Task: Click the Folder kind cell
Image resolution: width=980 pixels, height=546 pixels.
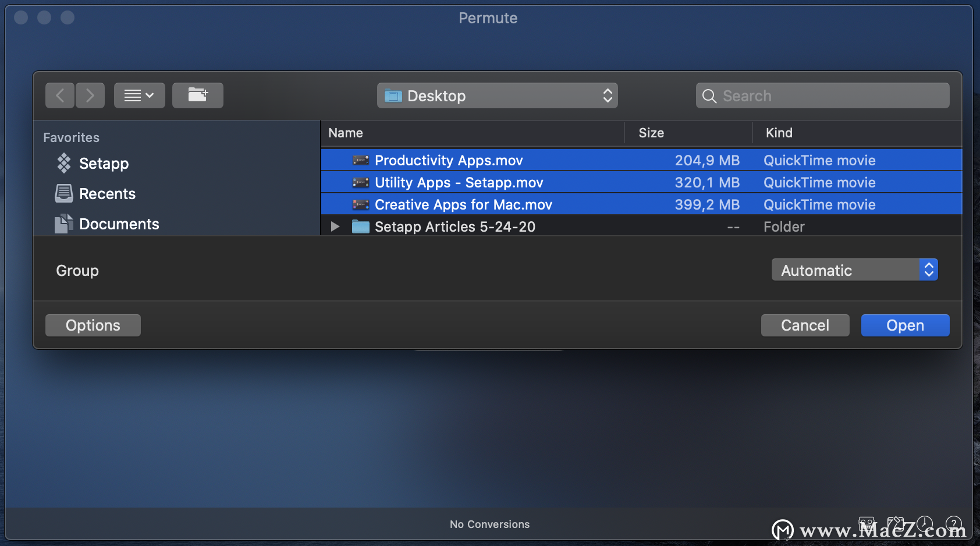Action: click(784, 226)
